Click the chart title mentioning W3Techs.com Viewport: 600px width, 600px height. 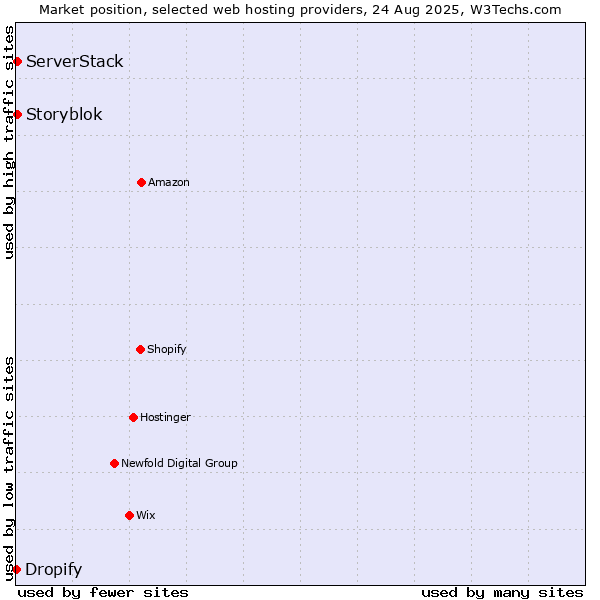(x=300, y=10)
